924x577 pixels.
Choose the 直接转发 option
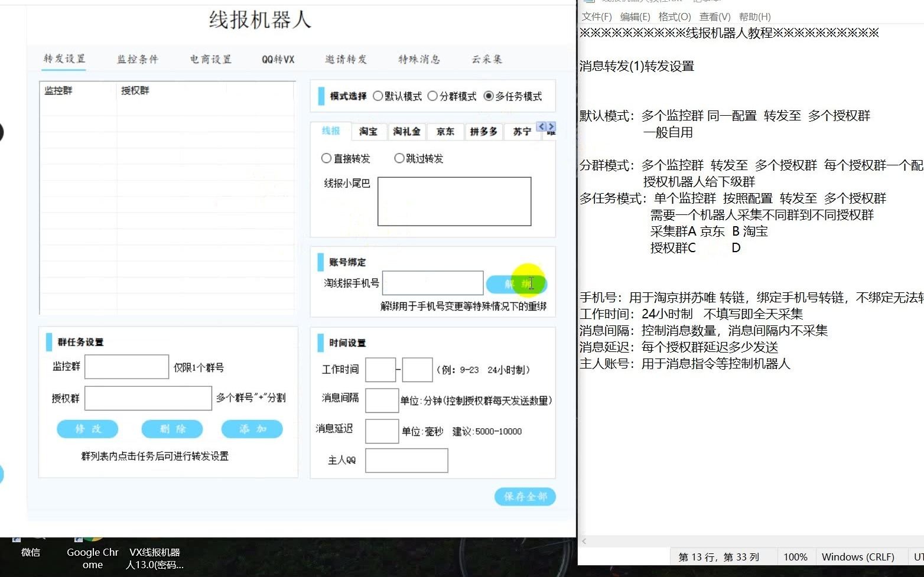(326, 158)
